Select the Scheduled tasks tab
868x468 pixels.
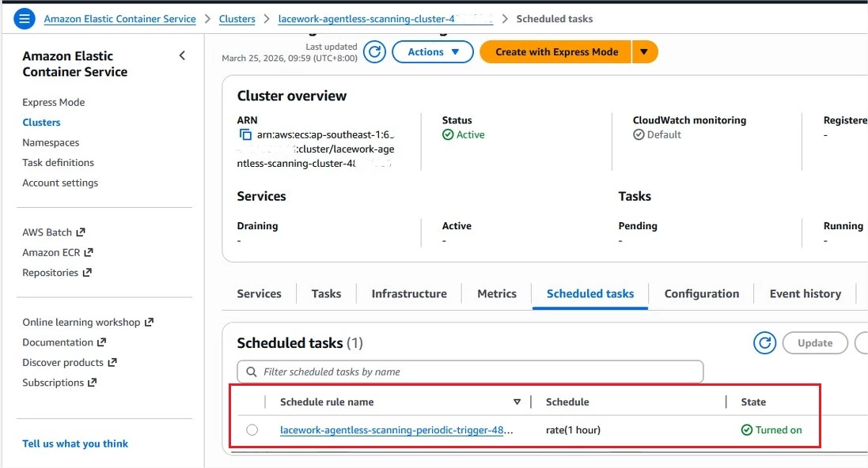point(590,294)
